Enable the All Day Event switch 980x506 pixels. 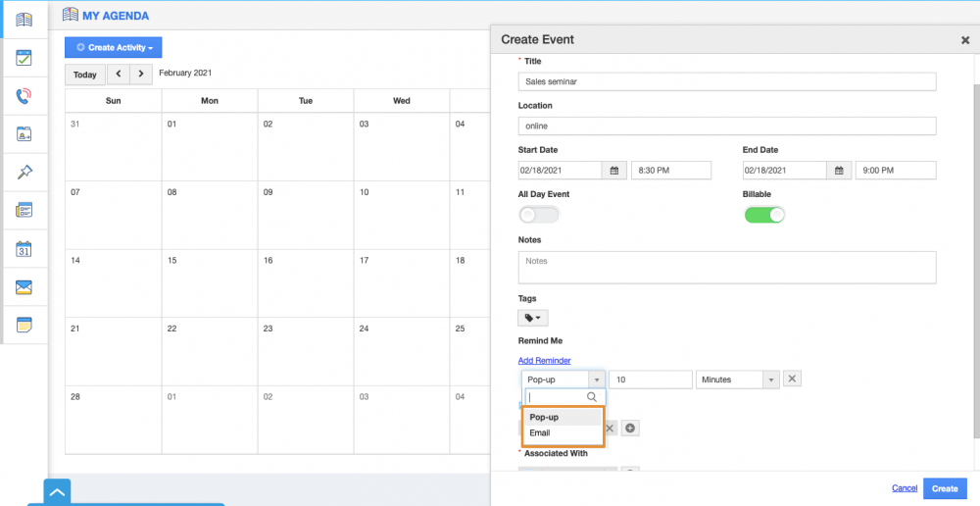pos(538,215)
